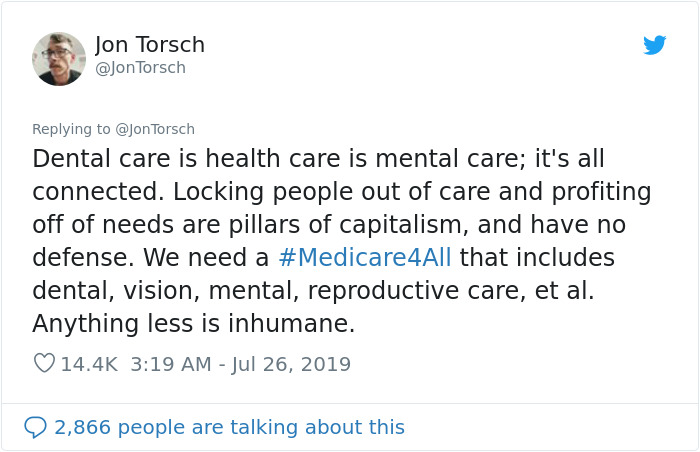Open the 3:19 AM tweet timestamp
Image resolution: width=700 pixels, height=452 pixels.
[170, 364]
